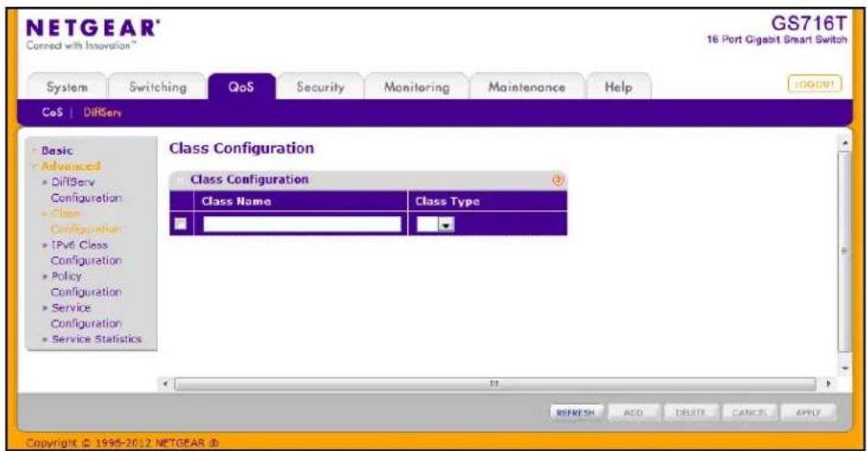Viewport: 868px width, 451px height.
Task: Open Service Configuration sidebar link
Action: [86, 315]
